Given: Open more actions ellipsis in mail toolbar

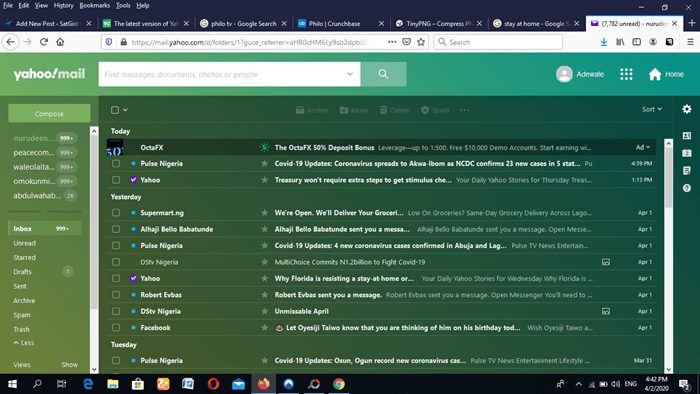Looking at the screenshot, I should click(464, 110).
